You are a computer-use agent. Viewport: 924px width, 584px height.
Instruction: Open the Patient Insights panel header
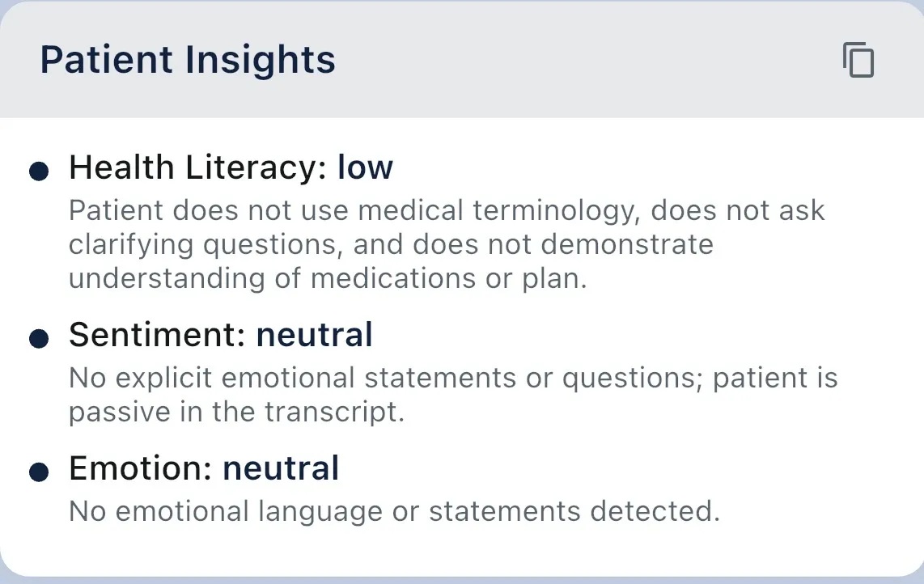tap(186, 59)
